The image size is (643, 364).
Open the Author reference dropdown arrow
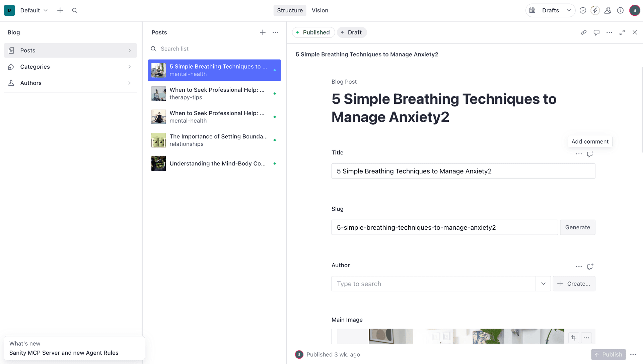(x=543, y=284)
